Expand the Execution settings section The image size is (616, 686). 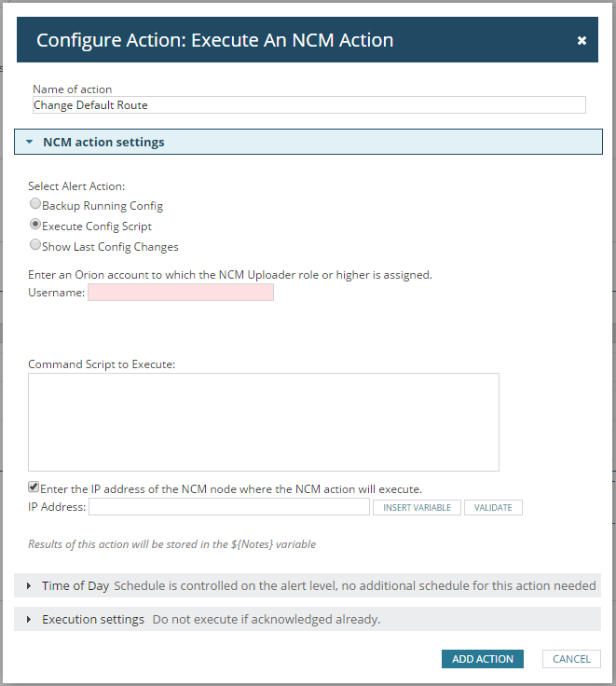click(93, 619)
